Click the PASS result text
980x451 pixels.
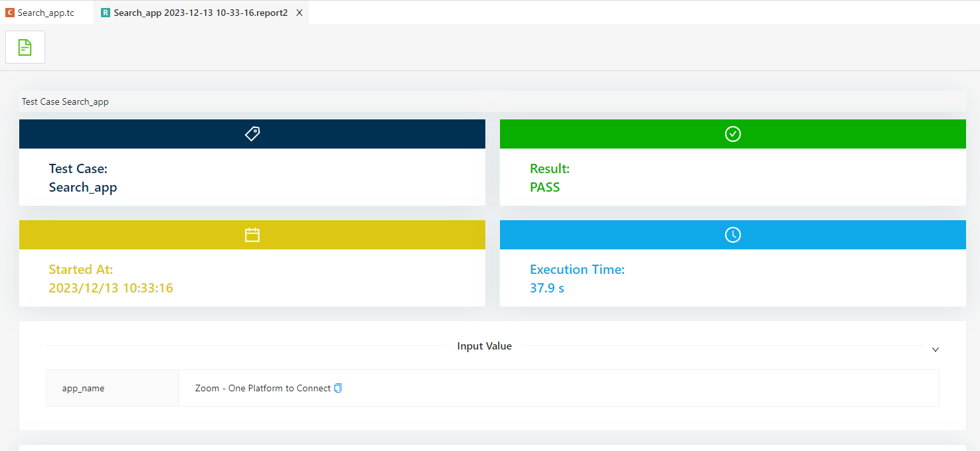pos(545,187)
